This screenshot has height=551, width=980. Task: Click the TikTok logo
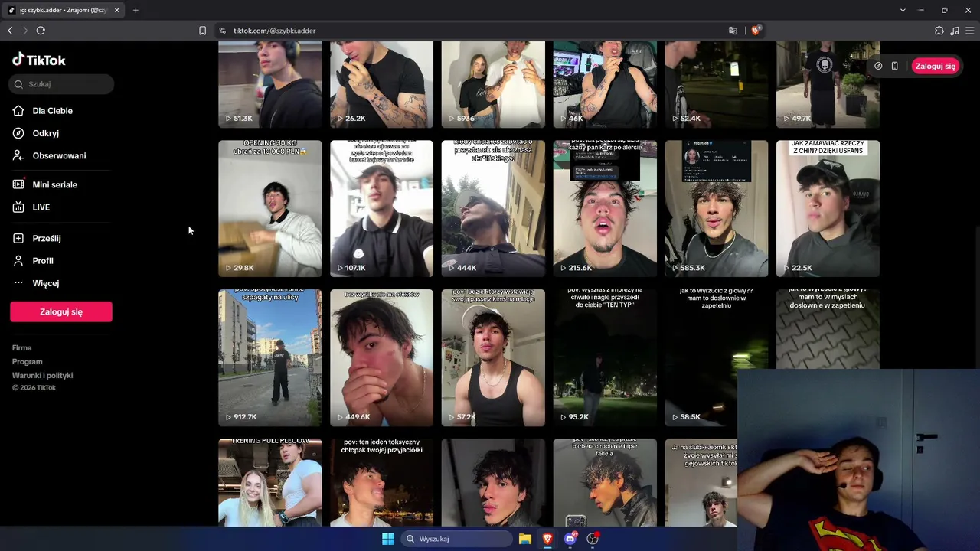click(x=39, y=60)
